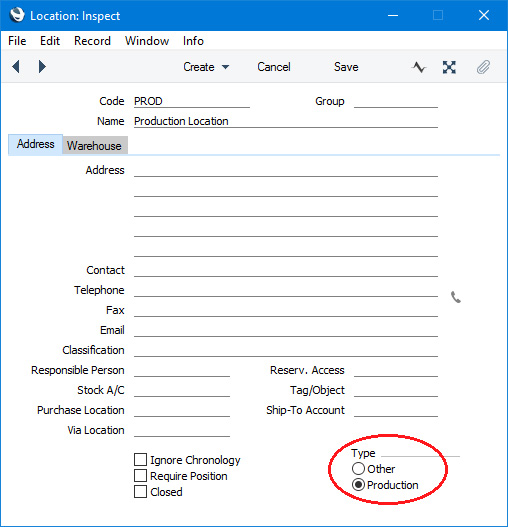Open the Record menu
The image size is (508, 527).
[x=92, y=41]
